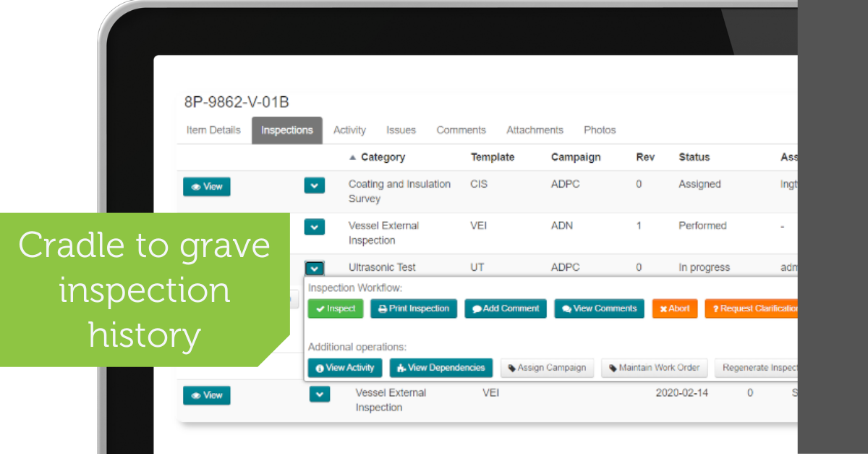Click the eye icon on the top View button
868x454 pixels.
[x=195, y=186]
